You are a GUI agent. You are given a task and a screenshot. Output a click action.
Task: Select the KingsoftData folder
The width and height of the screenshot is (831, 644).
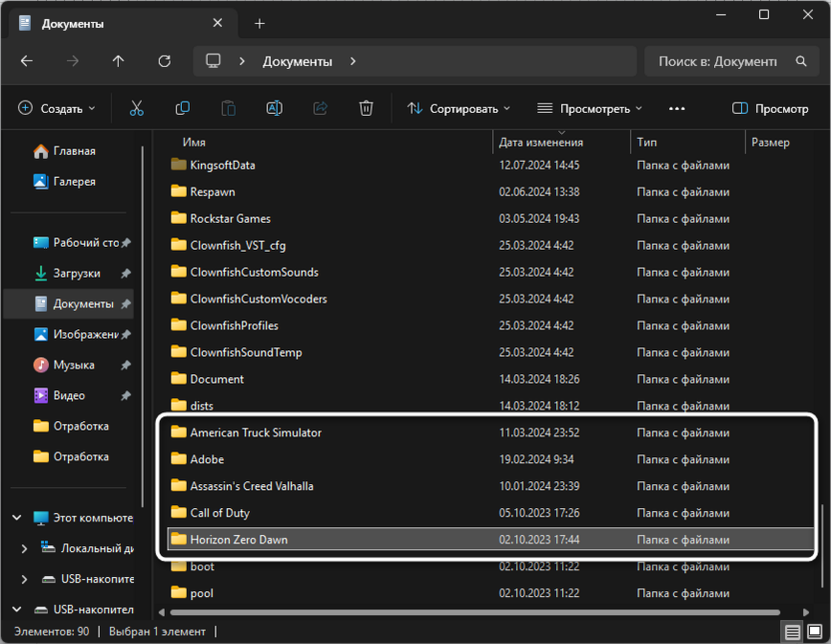pos(490,165)
